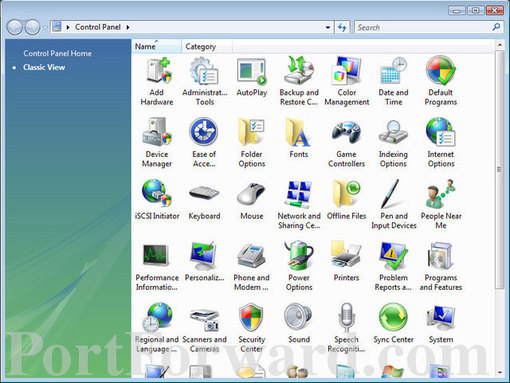This screenshot has width=510, height=383.
Task: Open Personalization settings
Action: [204, 262]
